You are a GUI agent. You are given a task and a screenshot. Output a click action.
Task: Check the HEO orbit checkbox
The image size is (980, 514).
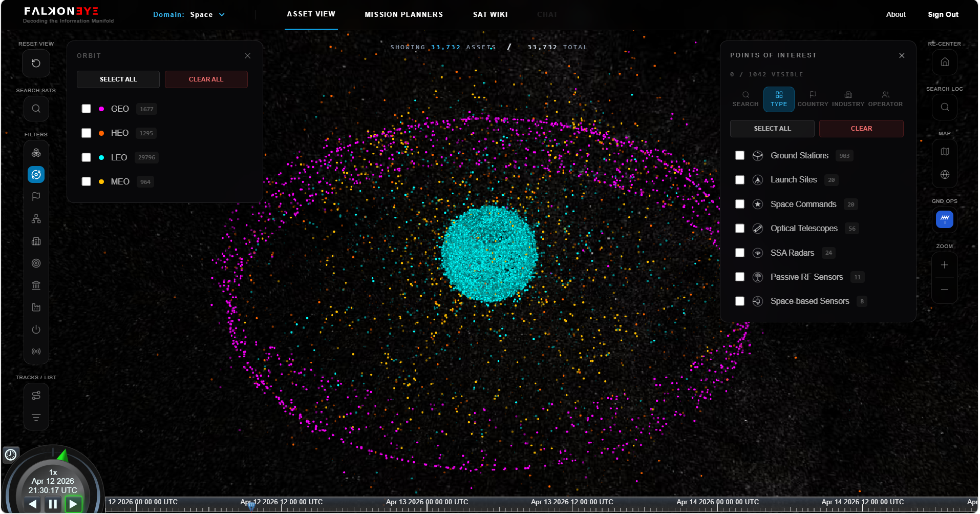point(87,133)
